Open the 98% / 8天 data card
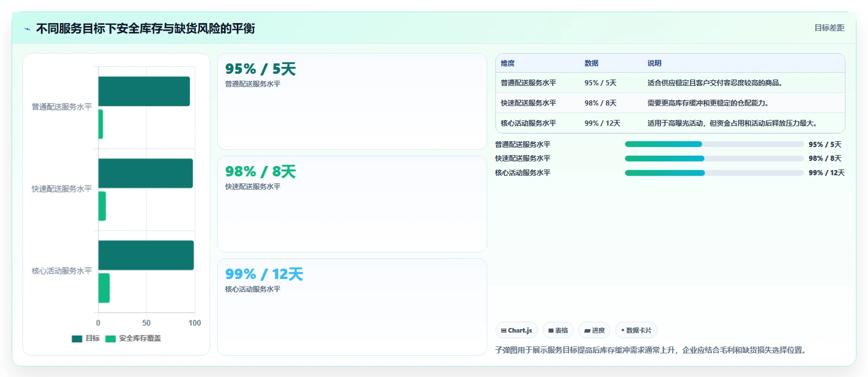The image size is (868, 377). tap(352, 204)
